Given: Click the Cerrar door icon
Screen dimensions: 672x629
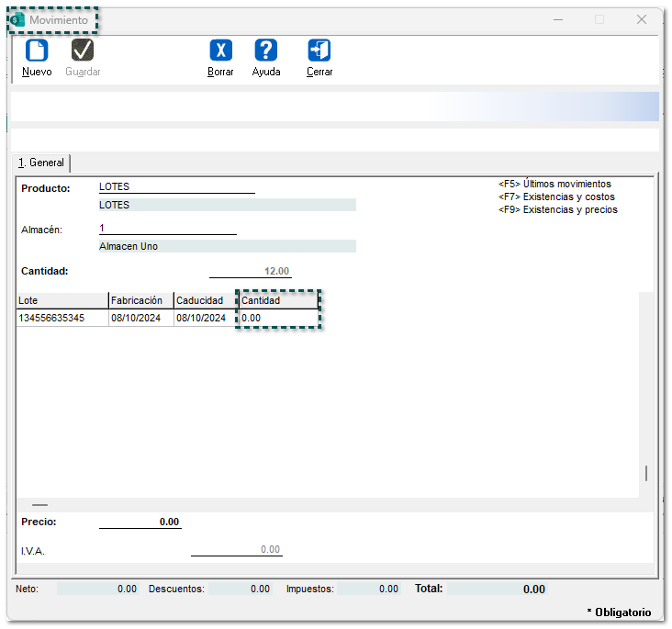Looking at the screenshot, I should 319,51.
